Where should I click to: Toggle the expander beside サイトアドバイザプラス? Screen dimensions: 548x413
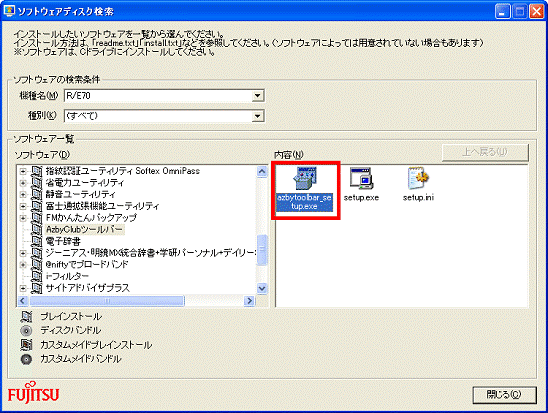coord(23,288)
